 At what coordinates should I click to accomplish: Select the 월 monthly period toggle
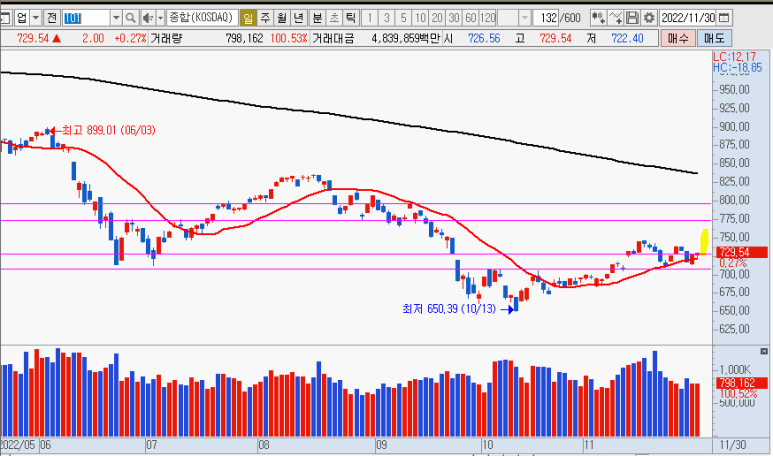click(282, 19)
